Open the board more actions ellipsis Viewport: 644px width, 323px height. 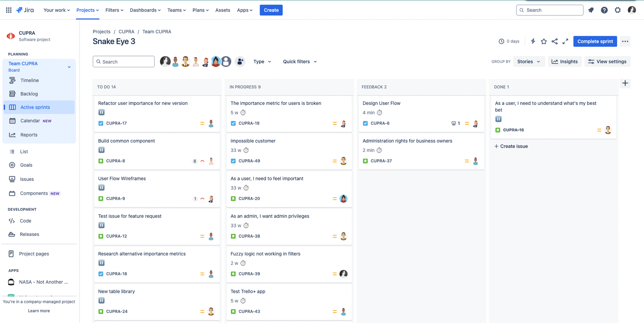click(625, 41)
